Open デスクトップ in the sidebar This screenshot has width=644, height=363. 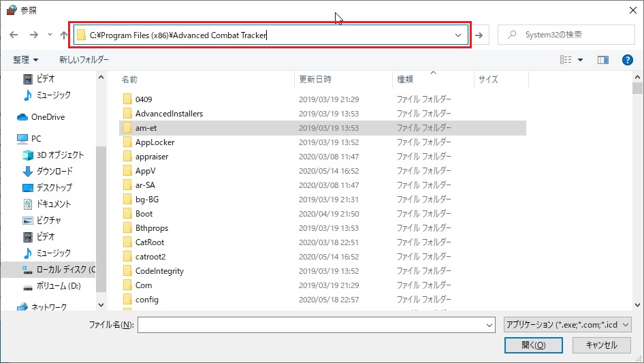[47, 187]
